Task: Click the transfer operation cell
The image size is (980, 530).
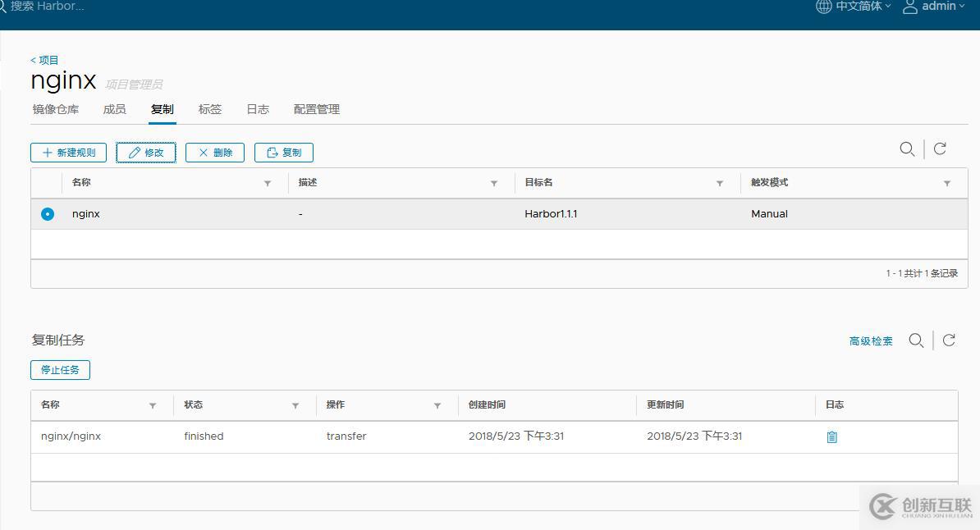Action: click(346, 436)
